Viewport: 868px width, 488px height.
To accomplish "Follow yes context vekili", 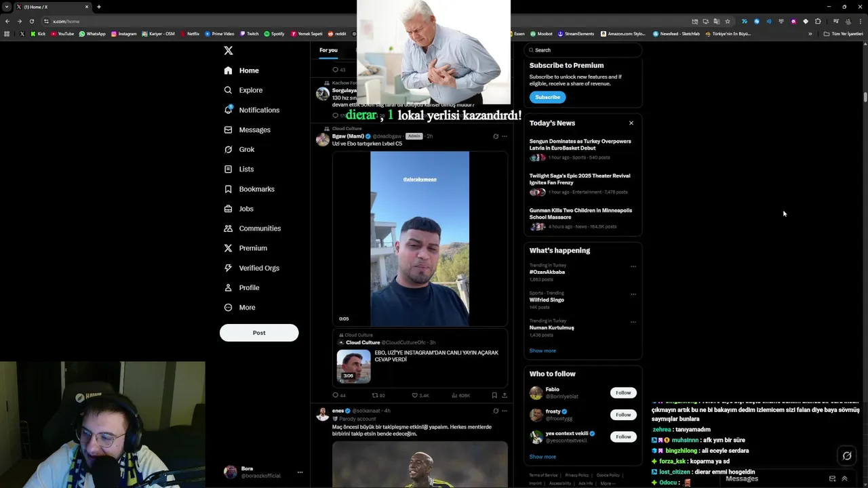I will coord(623,437).
